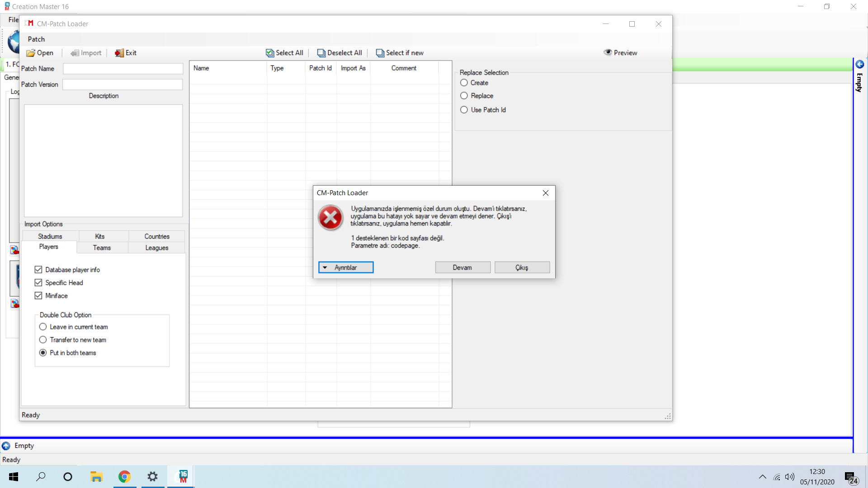Click blue arrow icon beside vertical Empty panel
Viewport: 868px width, 488px height.
860,64
